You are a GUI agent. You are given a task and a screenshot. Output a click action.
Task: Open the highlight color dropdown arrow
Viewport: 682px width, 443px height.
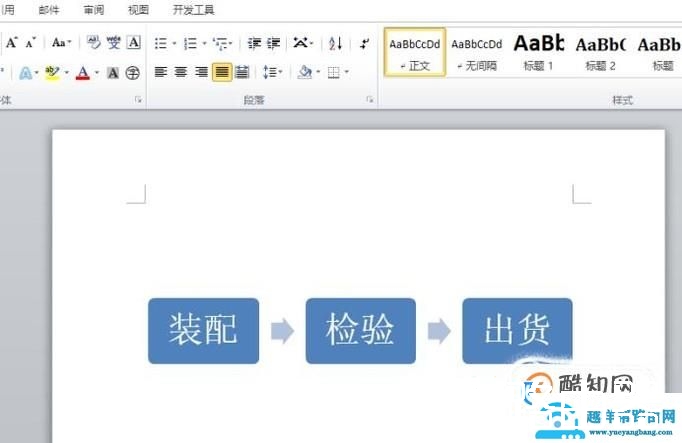[x=67, y=73]
